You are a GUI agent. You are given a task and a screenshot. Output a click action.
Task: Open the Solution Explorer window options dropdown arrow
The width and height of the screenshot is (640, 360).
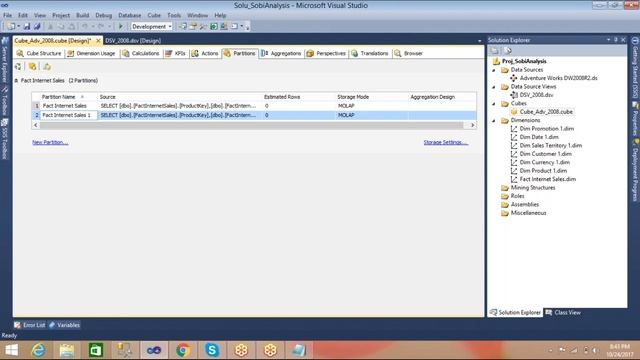point(609,40)
